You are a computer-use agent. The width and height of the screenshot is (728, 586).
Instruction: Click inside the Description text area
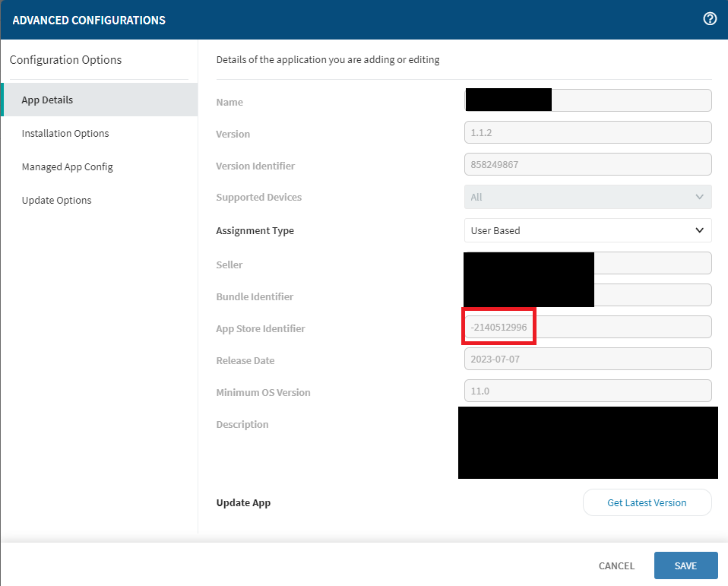pos(587,442)
